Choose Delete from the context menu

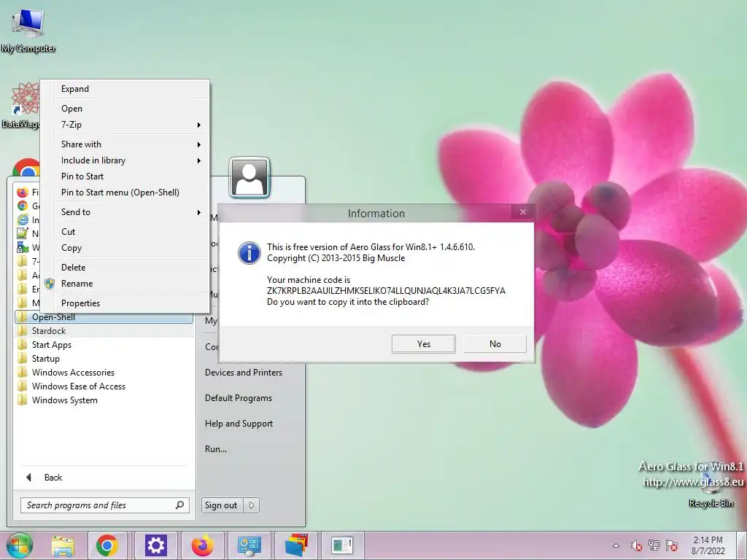click(x=125, y=268)
